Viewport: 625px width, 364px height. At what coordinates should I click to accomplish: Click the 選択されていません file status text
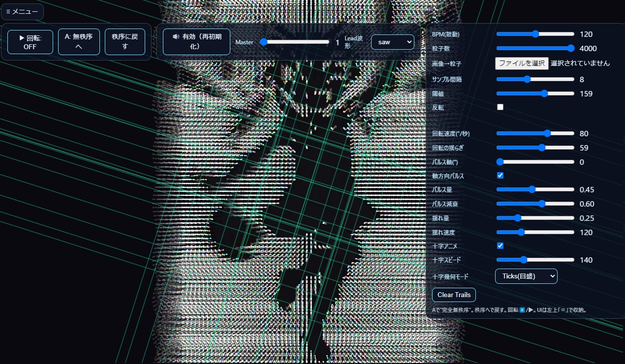point(580,63)
